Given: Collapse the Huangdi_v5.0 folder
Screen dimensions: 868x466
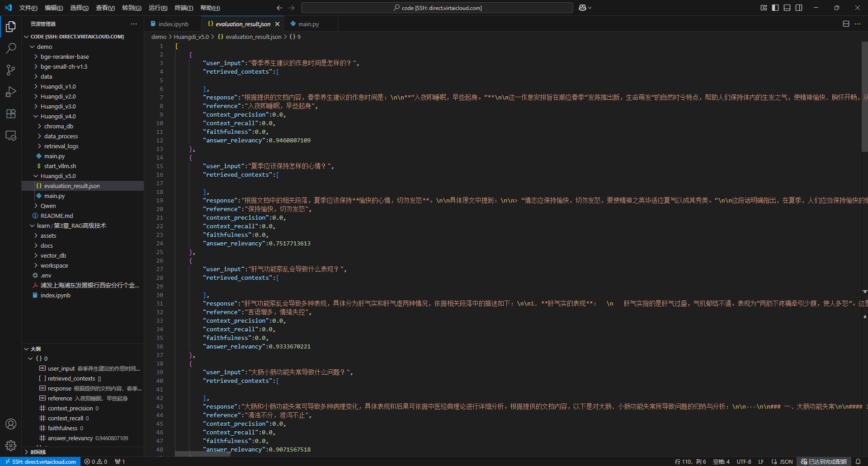Looking at the screenshot, I should click(83, 176).
